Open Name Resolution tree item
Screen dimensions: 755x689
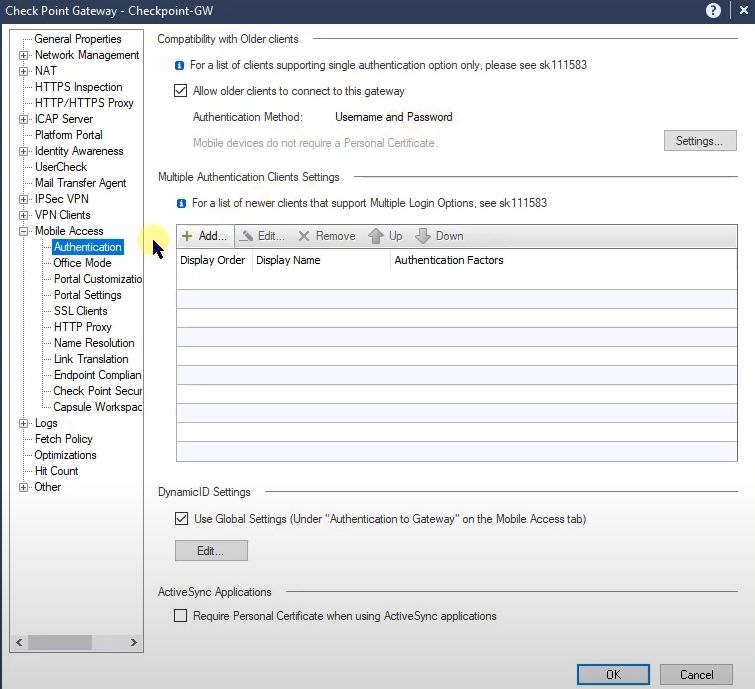tap(94, 343)
